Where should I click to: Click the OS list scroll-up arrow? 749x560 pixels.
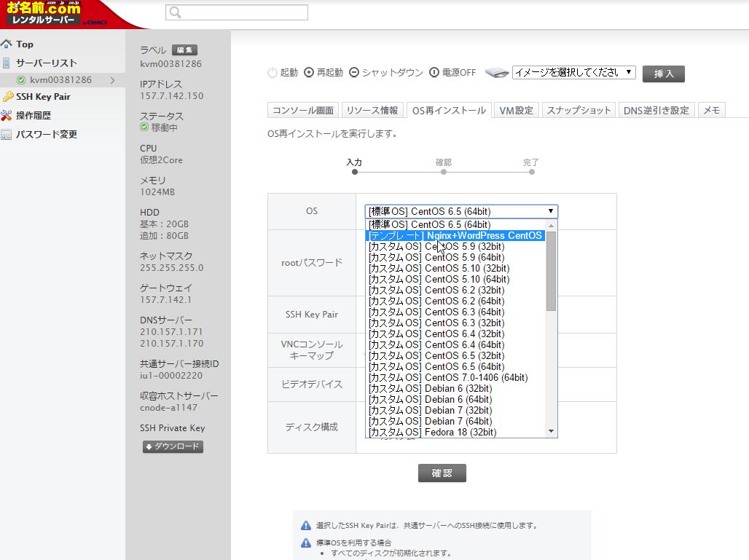click(552, 225)
